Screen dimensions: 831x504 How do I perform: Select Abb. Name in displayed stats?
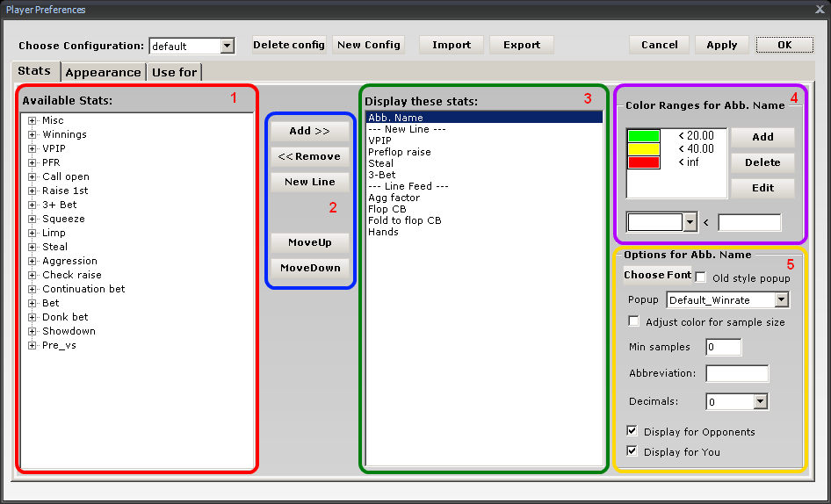(484, 118)
